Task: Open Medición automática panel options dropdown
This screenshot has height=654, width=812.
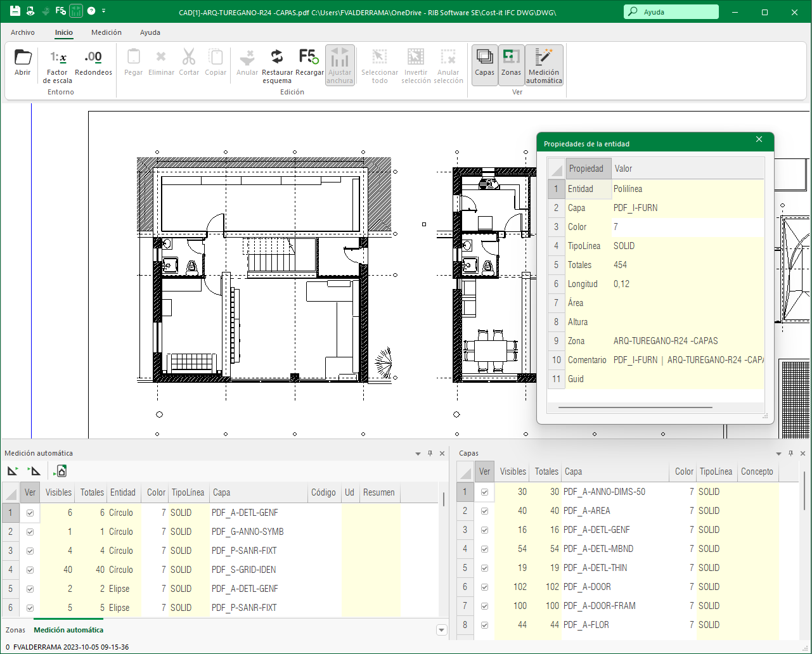Action: tap(418, 454)
